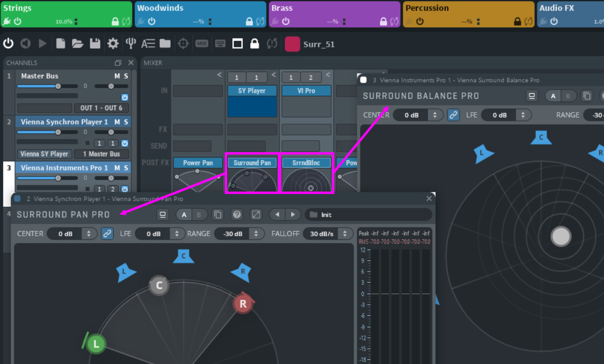Open the OUT 1 - OUT 6 output selector
604x364 pixels.
click(101, 108)
